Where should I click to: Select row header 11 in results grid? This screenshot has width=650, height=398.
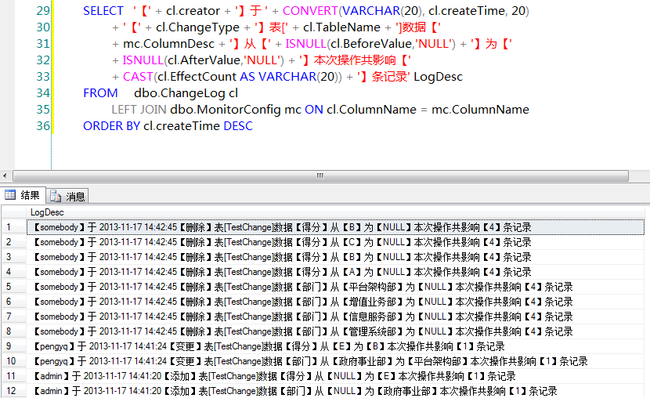(14, 376)
